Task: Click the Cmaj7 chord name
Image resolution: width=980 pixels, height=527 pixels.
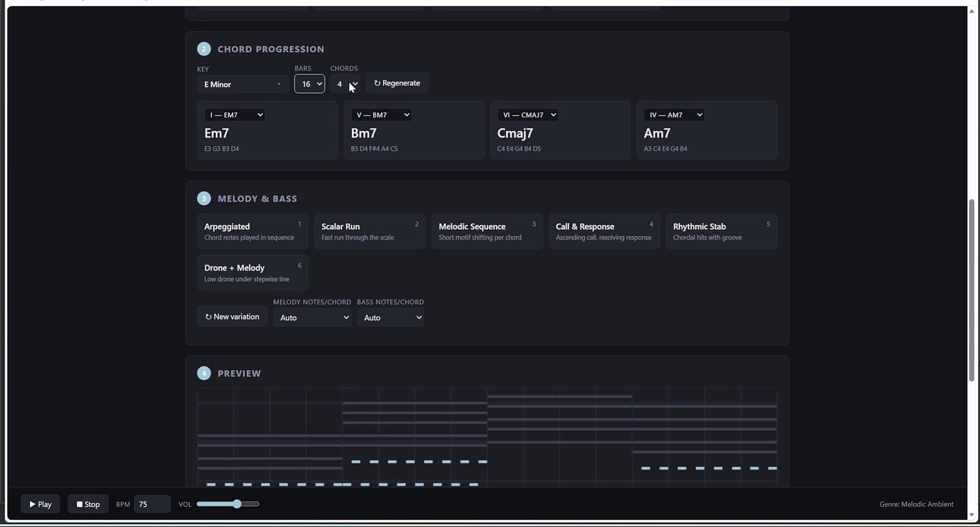Action: coord(515,133)
